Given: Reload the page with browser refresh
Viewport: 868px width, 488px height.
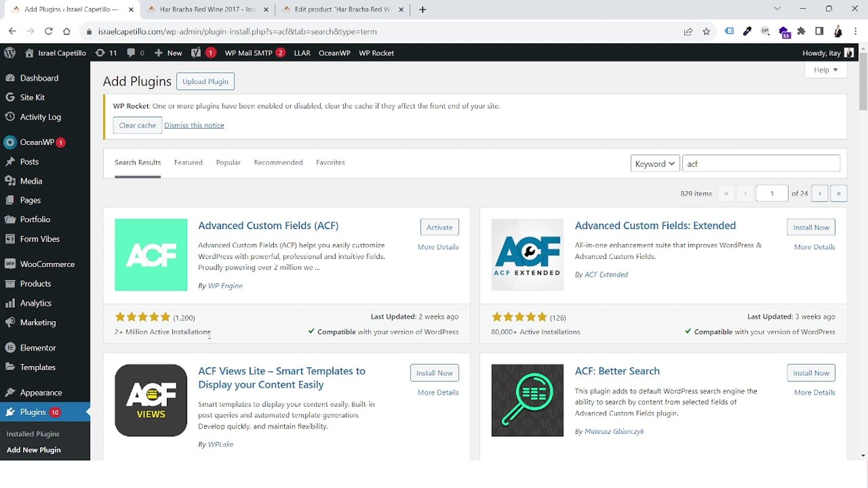Looking at the screenshot, I should 48,31.
